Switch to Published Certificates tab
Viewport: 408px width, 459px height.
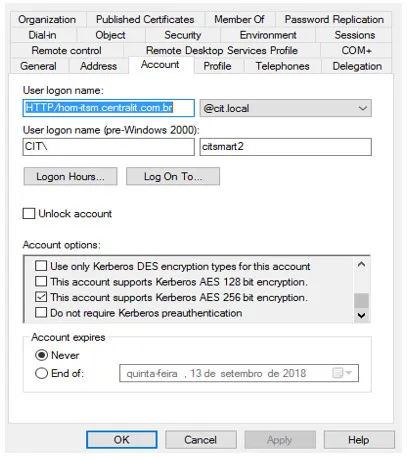click(x=145, y=19)
